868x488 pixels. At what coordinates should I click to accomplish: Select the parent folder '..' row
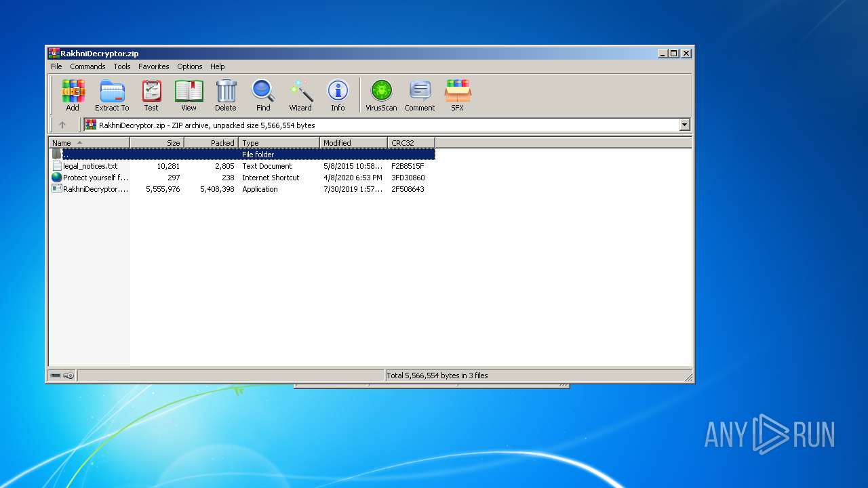[x=242, y=155]
